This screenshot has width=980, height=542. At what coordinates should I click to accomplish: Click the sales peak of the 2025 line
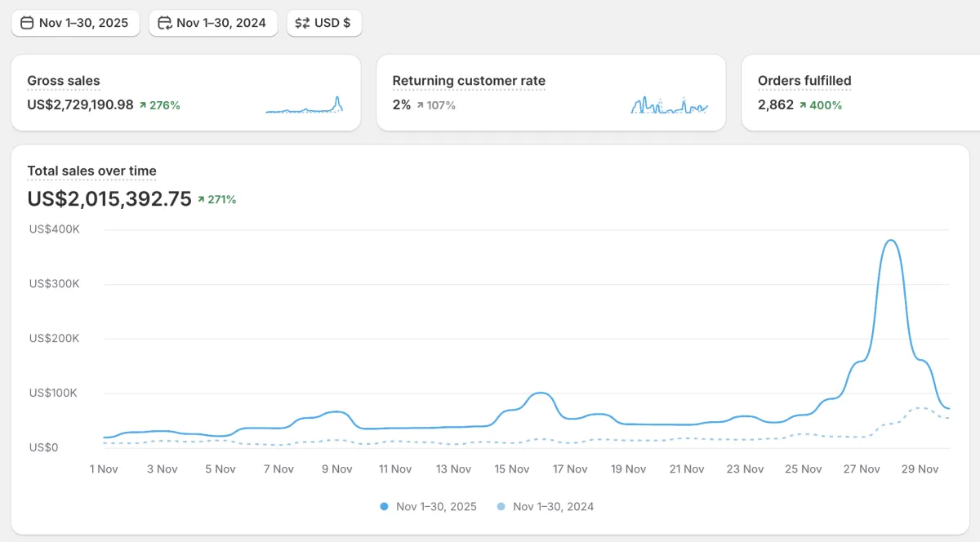pos(890,241)
